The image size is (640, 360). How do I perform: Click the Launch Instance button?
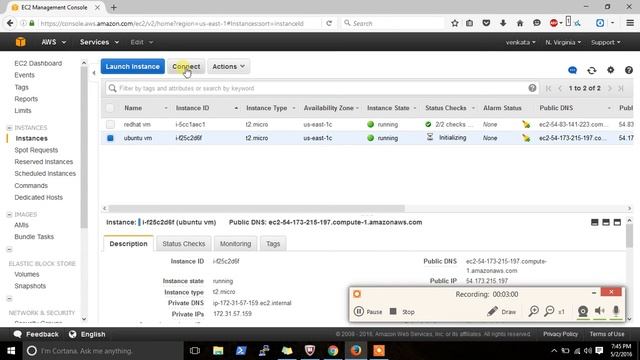pyautogui.click(x=133, y=67)
